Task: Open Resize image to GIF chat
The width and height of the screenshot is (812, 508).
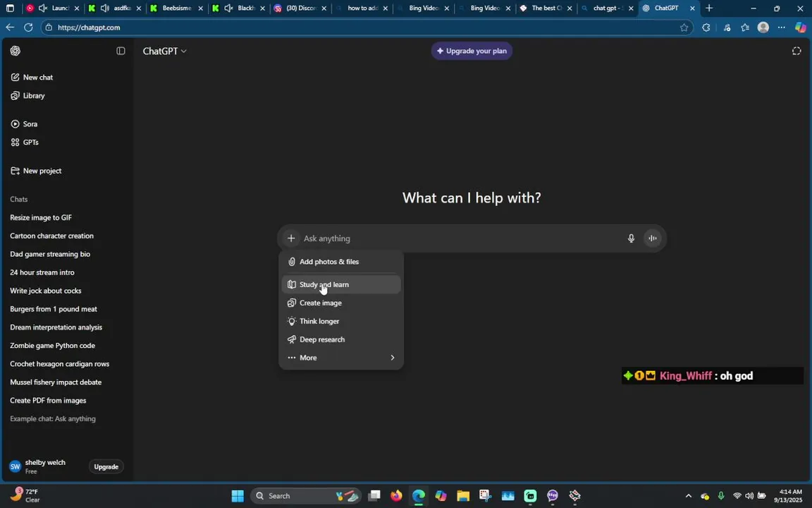Action: (41, 218)
